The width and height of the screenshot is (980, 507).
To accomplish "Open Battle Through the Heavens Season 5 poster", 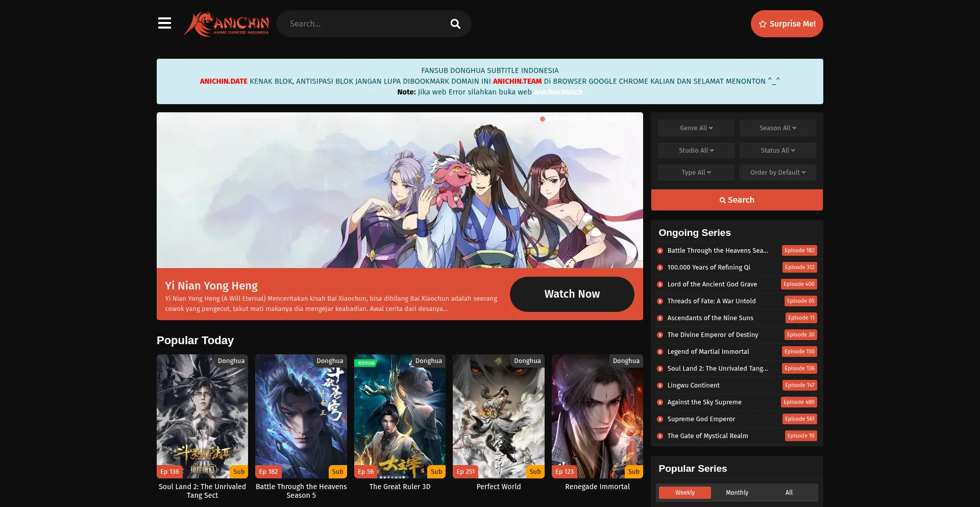I will click(301, 417).
